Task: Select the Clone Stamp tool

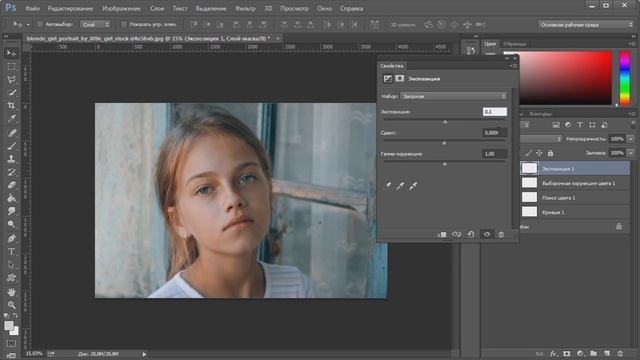Action: (11, 159)
